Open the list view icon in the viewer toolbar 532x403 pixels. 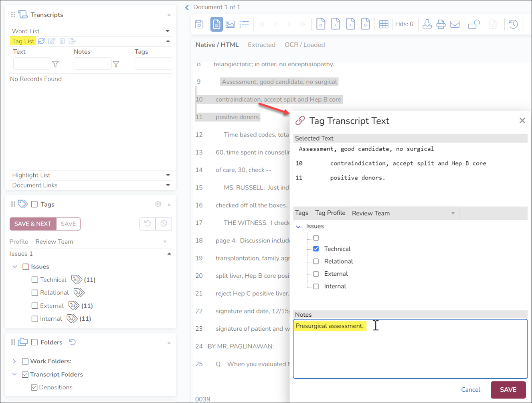point(244,24)
